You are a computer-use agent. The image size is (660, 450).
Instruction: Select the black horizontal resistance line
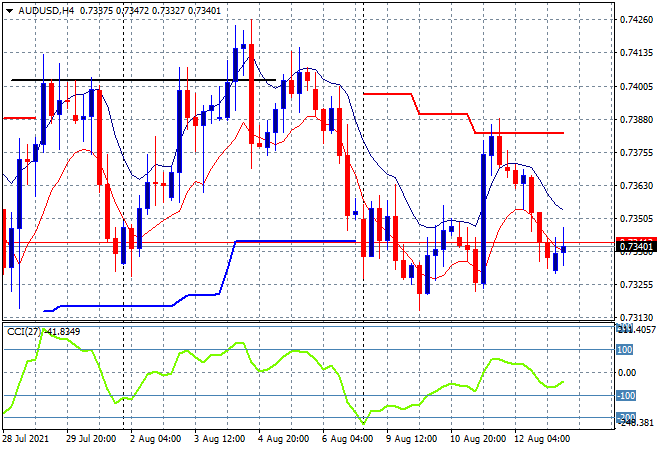coord(143,80)
